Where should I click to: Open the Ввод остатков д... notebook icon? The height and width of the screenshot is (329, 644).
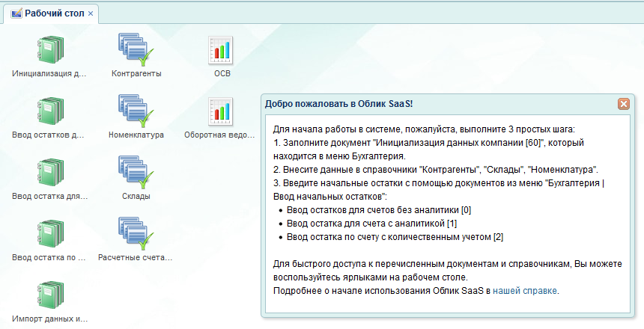50,111
